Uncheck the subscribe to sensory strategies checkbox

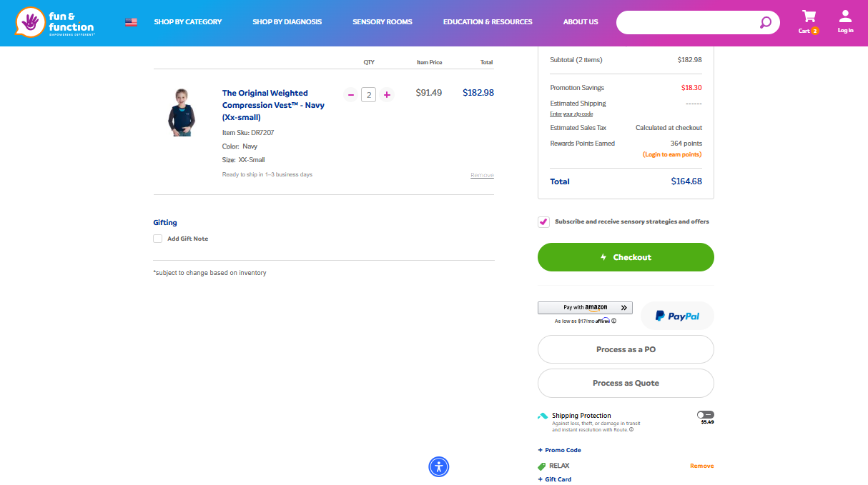pyautogui.click(x=544, y=222)
